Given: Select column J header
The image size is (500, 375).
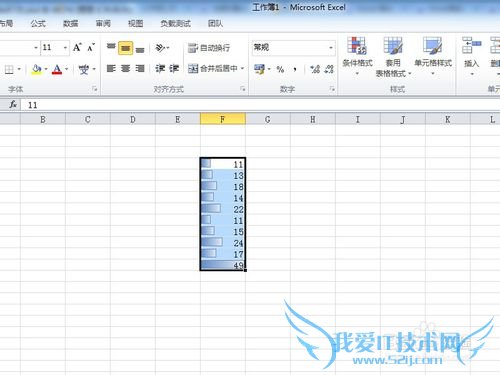Looking at the screenshot, I should [x=403, y=119].
